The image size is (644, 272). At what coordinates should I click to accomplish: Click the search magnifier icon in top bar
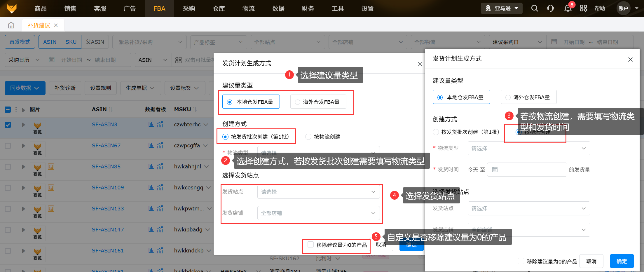(534, 8)
